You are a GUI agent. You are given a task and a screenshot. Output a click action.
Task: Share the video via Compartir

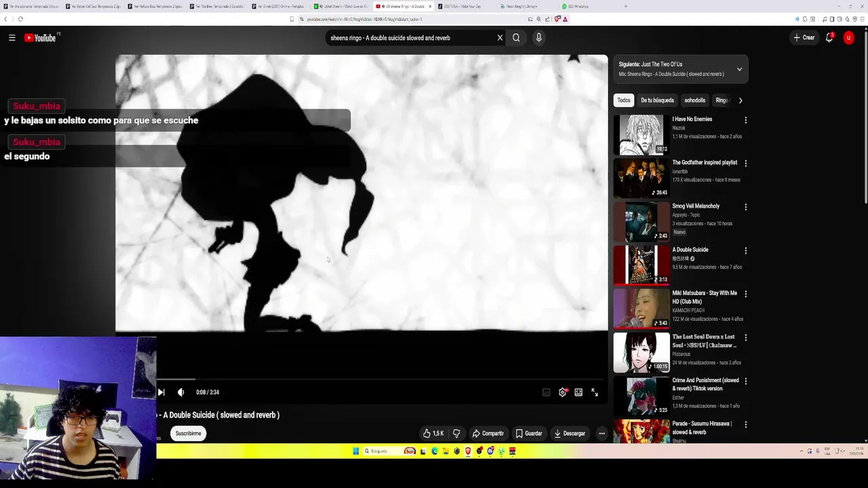(x=488, y=433)
